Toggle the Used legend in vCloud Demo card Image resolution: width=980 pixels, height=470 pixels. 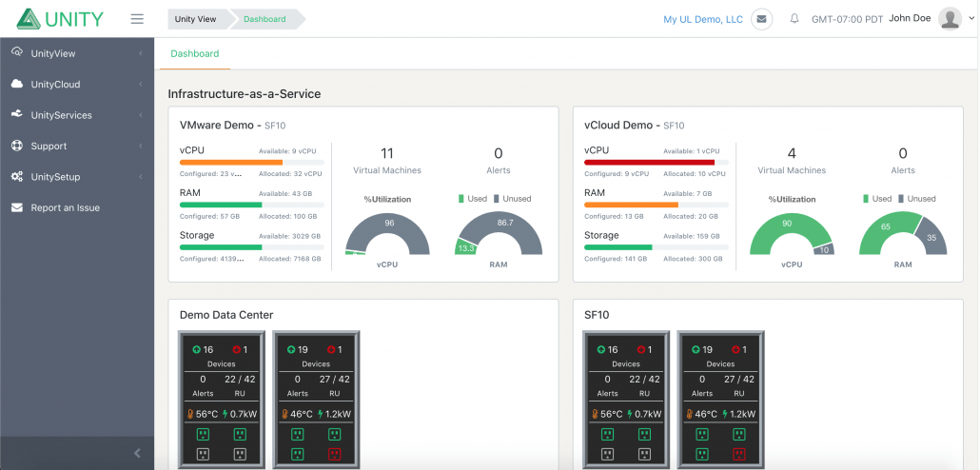(x=877, y=199)
